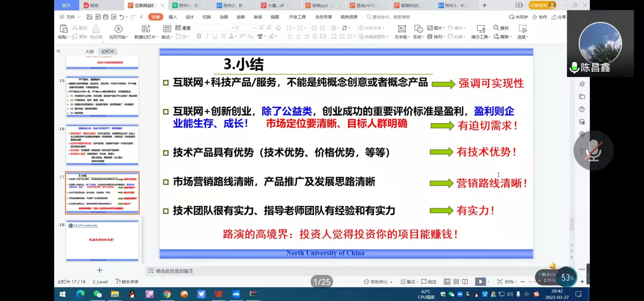Click the 当页开始 play-from-current icon
This screenshot has height=301, width=644.
[x=119, y=29]
